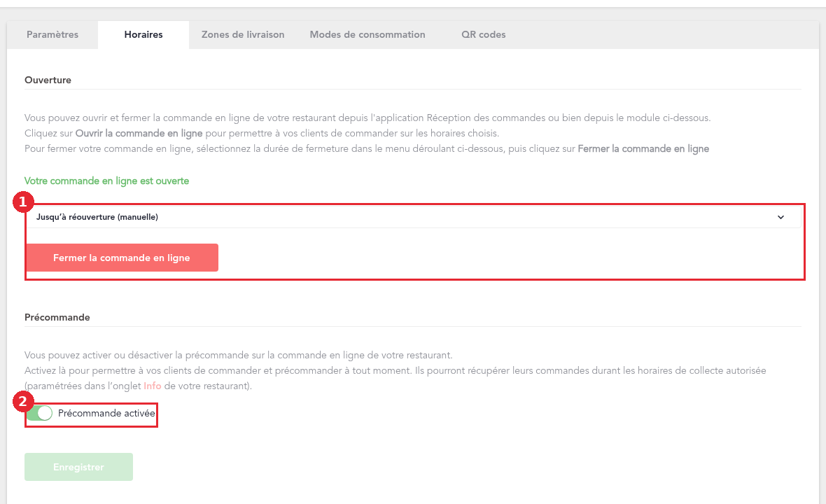826x504 pixels.
Task: Open the 'Jusqu'à réouverture (manuelle)' dropdown
Action: (x=414, y=217)
